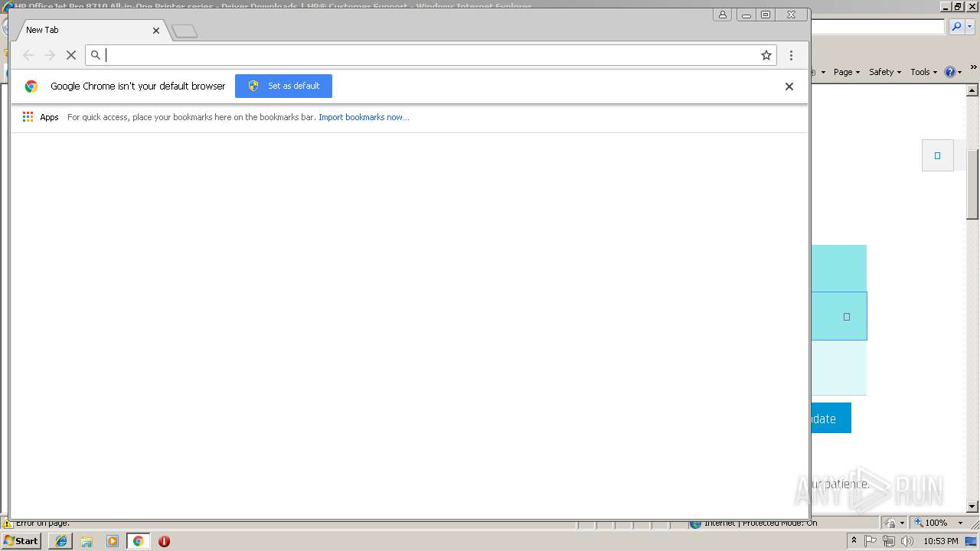Viewport: 980px width, 551px height.
Task: Click the IE vertical scrollbar thumb
Action: (972, 184)
